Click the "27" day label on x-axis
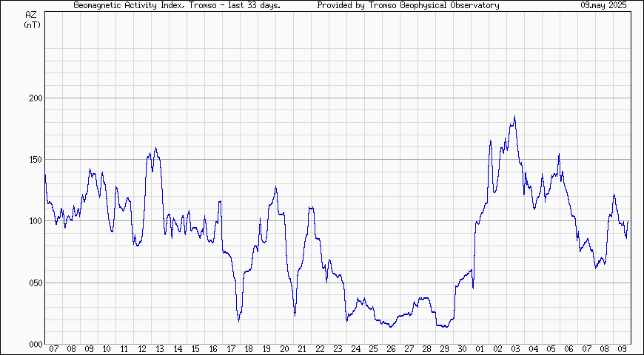This screenshot has width=644, height=355. click(x=409, y=349)
